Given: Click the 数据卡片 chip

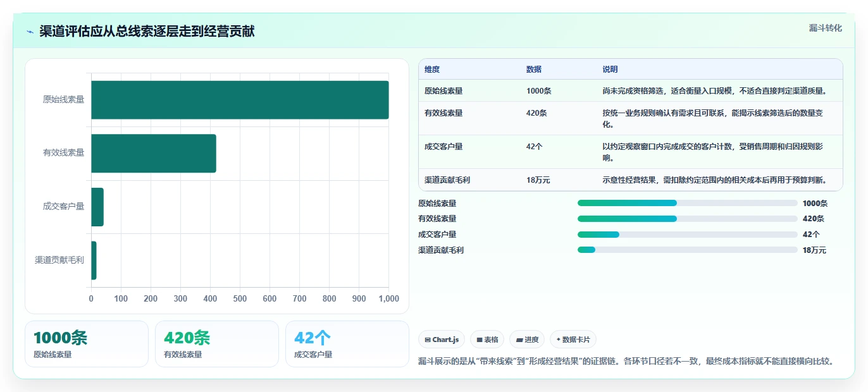Looking at the screenshot, I should pyautogui.click(x=573, y=340).
